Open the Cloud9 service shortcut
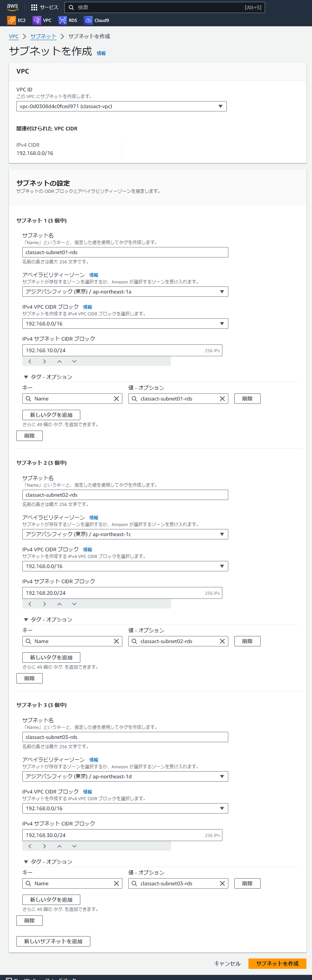The width and height of the screenshot is (312, 980). click(97, 20)
